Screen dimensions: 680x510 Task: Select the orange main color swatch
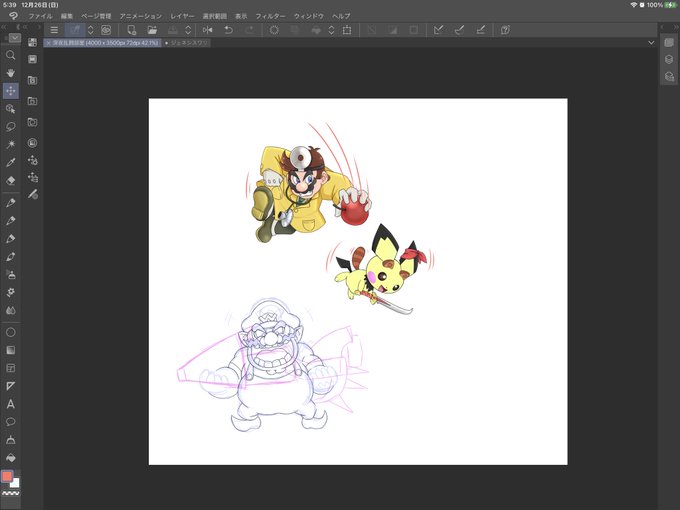(x=7, y=476)
